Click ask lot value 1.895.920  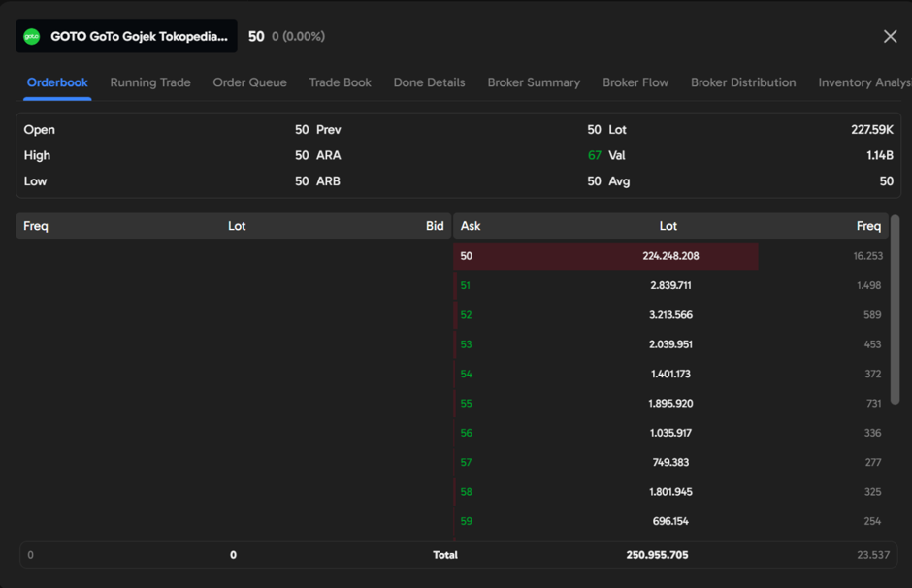(670, 403)
